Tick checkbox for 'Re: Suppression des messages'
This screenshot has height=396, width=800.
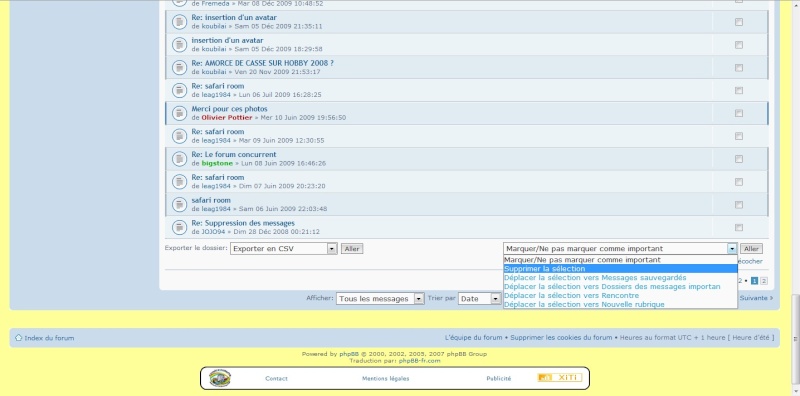pos(739,227)
